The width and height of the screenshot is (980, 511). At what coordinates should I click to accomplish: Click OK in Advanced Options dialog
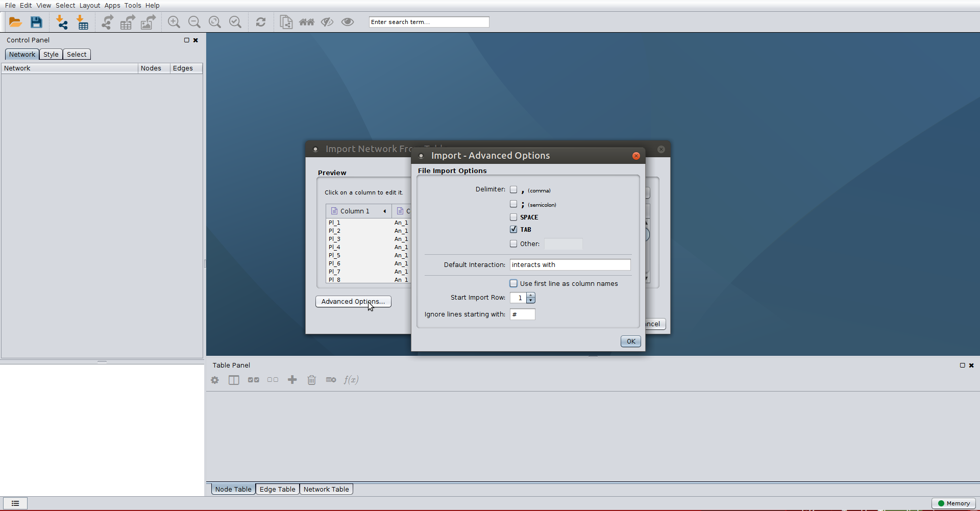click(631, 342)
